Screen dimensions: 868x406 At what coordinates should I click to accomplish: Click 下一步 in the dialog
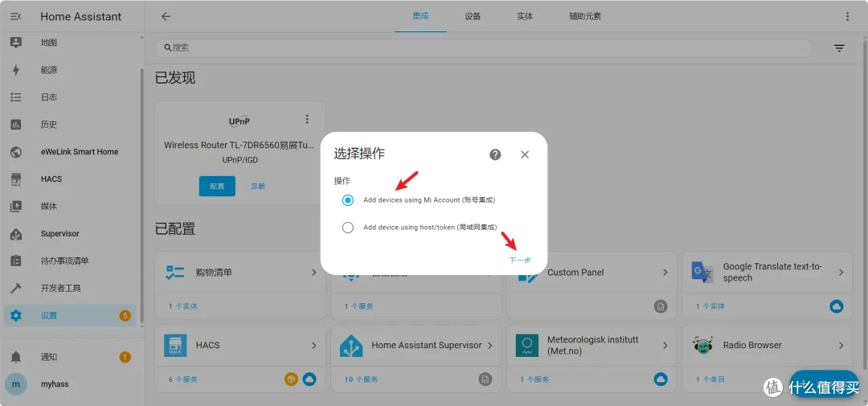[520, 260]
